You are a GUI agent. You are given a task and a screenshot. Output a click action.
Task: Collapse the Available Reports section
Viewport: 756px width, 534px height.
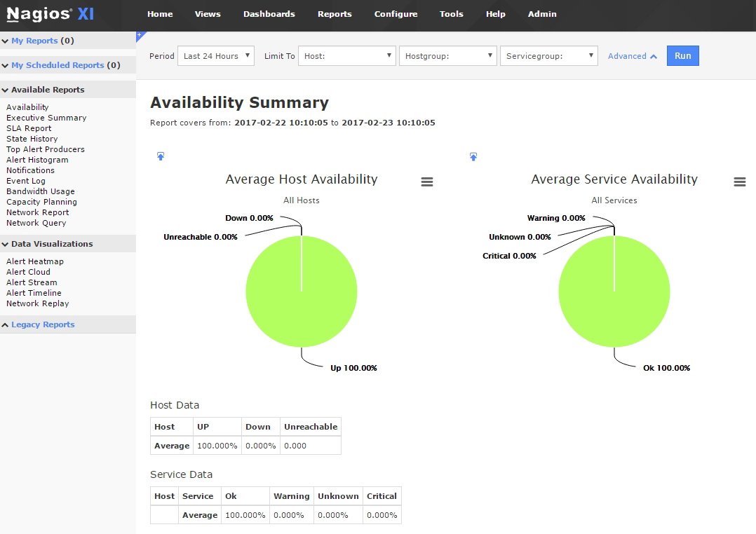(47, 90)
